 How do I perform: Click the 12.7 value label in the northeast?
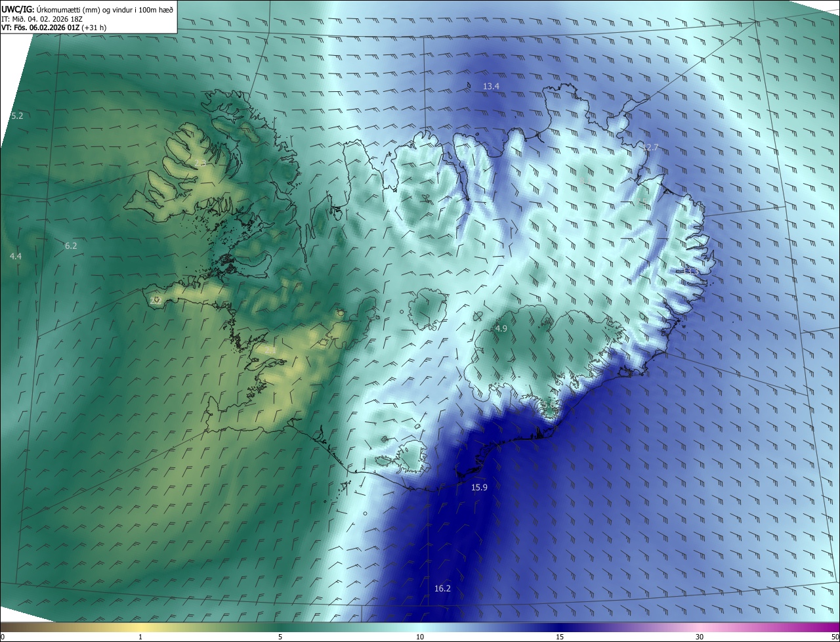point(650,148)
